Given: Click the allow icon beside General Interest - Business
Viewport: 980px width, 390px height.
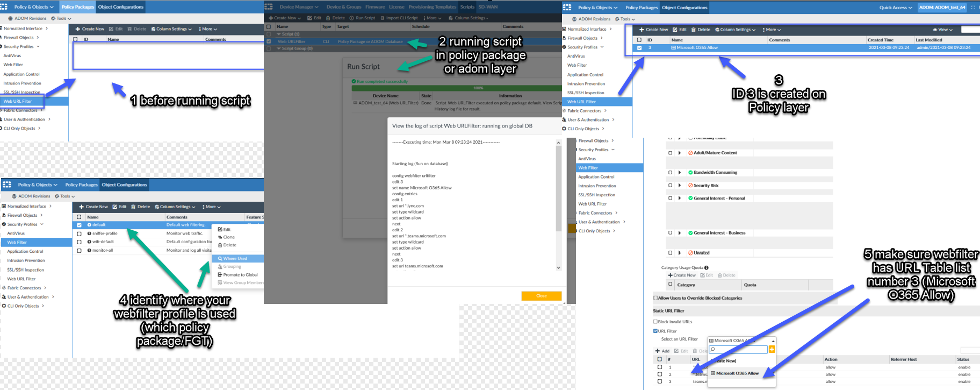Looking at the screenshot, I should 690,233.
